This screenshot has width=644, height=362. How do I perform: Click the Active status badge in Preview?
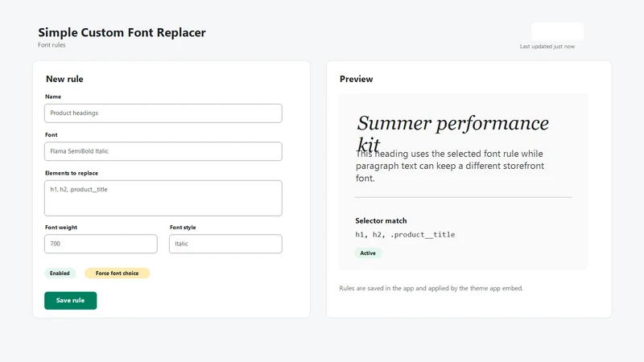tap(368, 253)
